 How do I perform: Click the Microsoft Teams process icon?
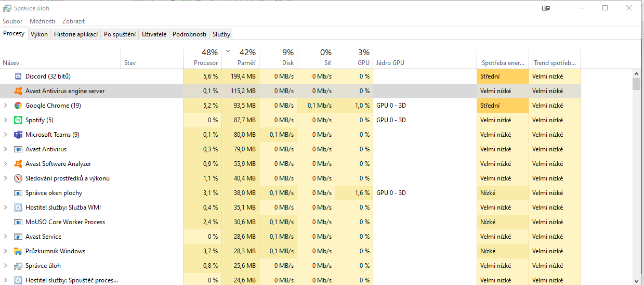18,135
